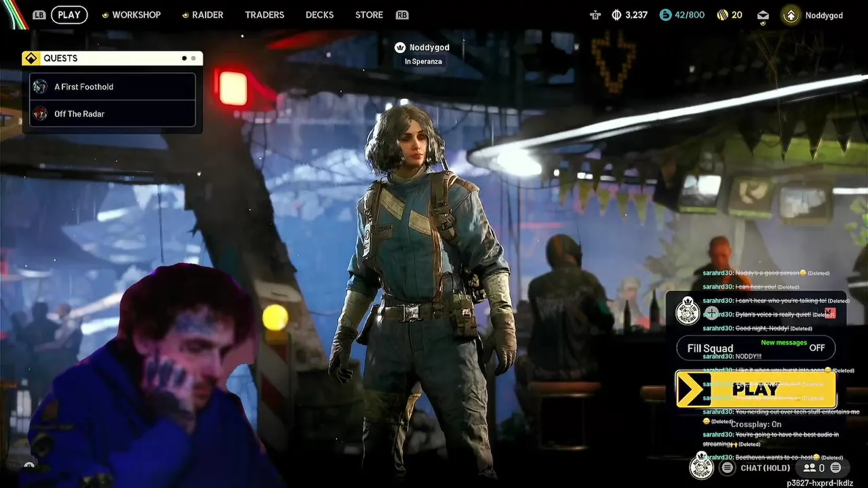Click the outfit R icon in top bar
The width and height of the screenshot is (868, 488).
pos(595,15)
